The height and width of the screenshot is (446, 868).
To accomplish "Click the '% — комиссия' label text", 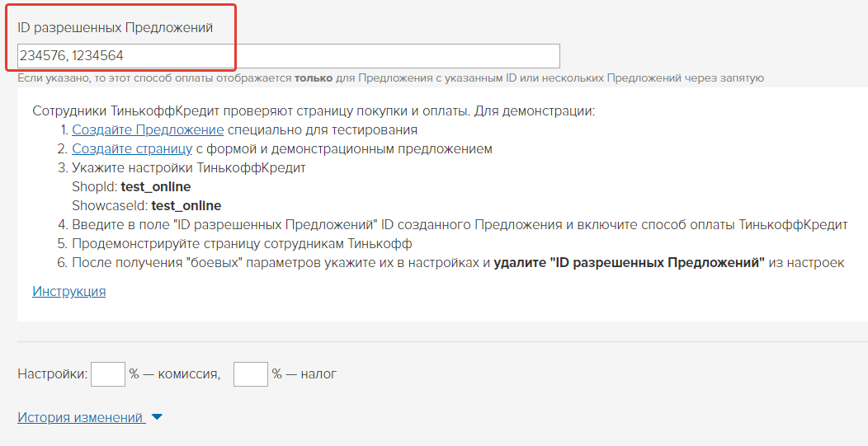I will [175, 374].
